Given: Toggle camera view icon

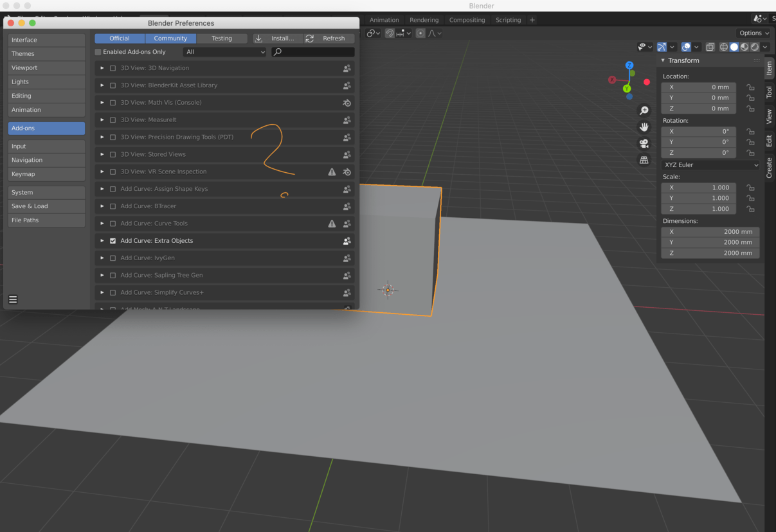Looking at the screenshot, I should (644, 143).
